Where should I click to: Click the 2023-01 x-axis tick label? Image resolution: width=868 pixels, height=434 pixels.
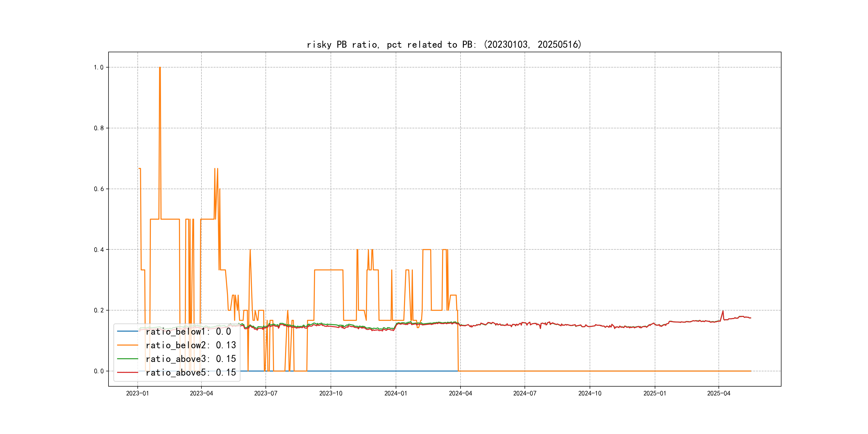pos(137,394)
